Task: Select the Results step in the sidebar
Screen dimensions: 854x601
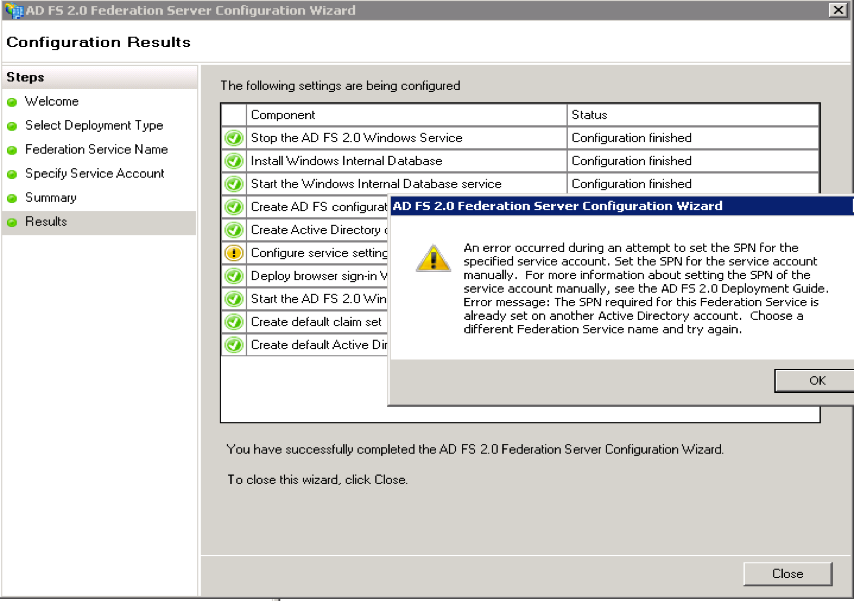Action: click(46, 221)
